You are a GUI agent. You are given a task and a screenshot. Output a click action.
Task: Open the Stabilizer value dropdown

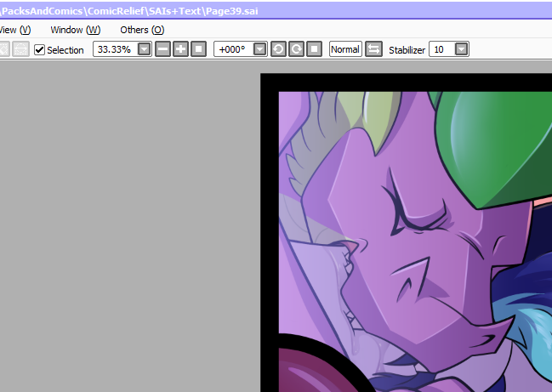[x=461, y=49]
